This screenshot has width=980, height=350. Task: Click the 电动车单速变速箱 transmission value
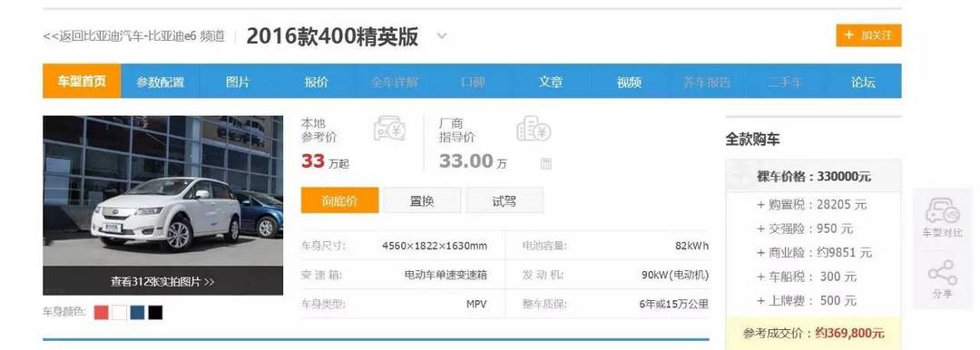[x=446, y=275]
